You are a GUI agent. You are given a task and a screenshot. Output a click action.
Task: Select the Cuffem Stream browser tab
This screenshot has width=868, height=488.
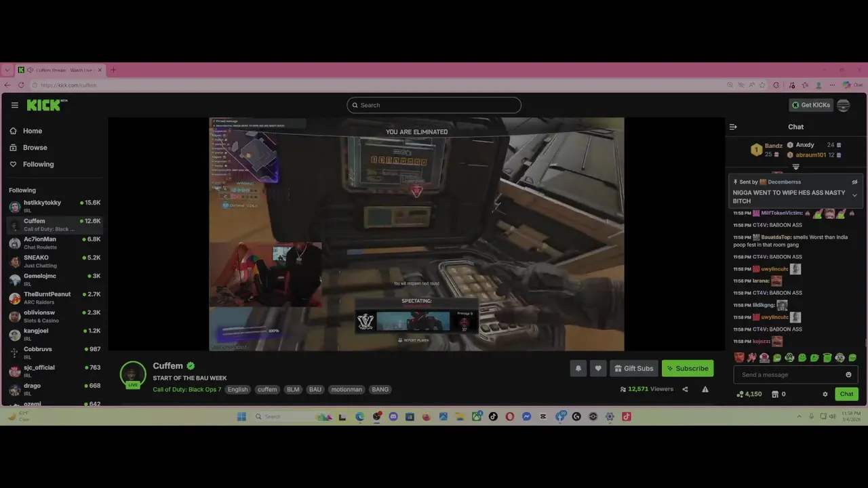tap(60, 70)
